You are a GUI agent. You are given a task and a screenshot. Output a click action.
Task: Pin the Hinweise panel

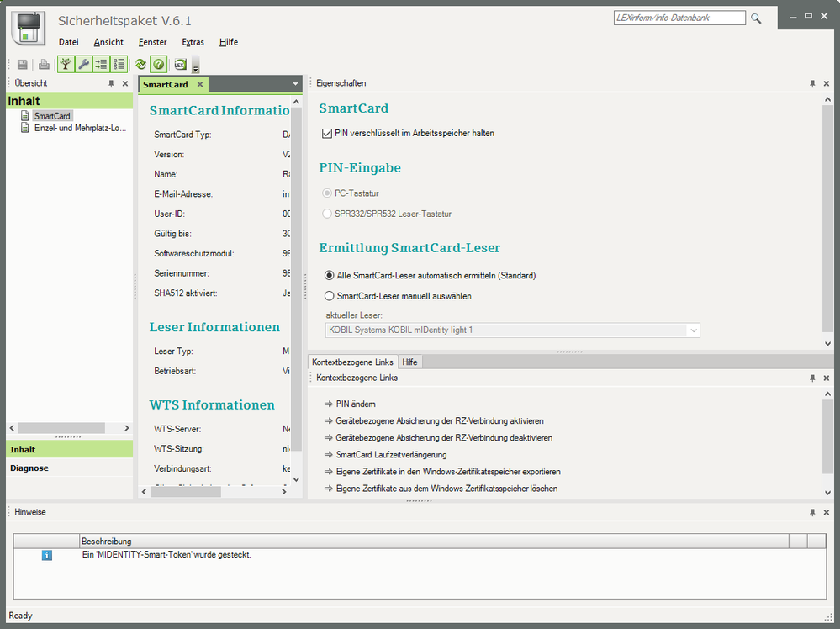click(x=812, y=513)
